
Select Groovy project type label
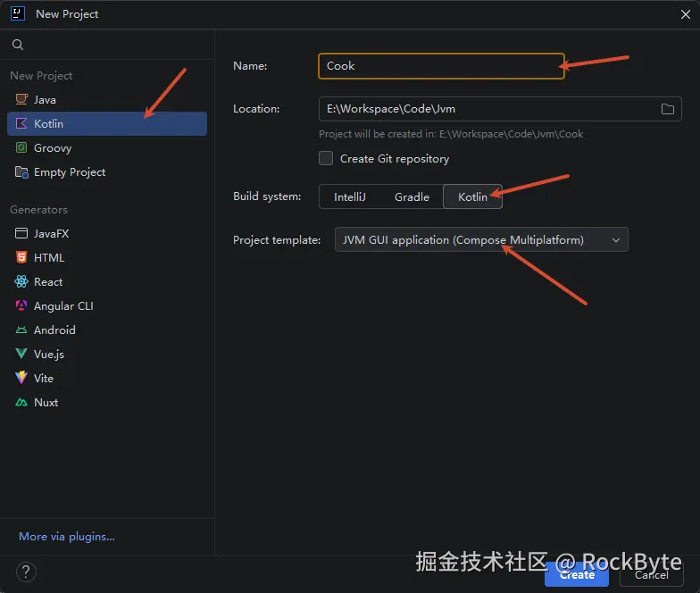[x=53, y=148]
